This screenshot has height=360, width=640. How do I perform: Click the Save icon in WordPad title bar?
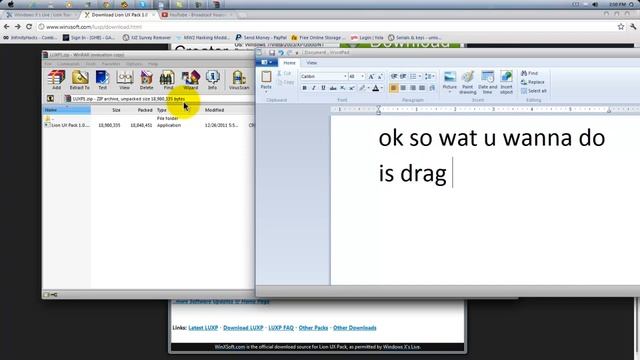(x=272, y=53)
